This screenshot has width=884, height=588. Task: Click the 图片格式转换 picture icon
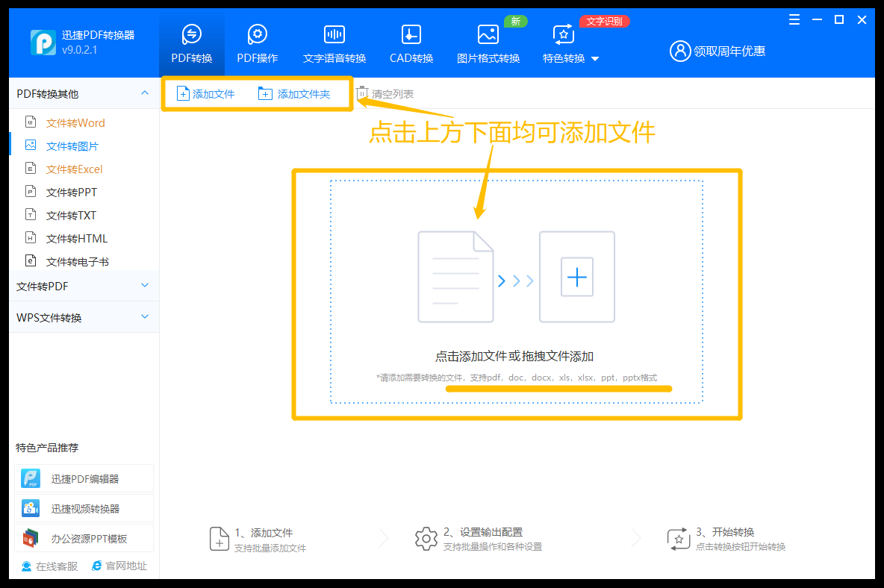488,34
